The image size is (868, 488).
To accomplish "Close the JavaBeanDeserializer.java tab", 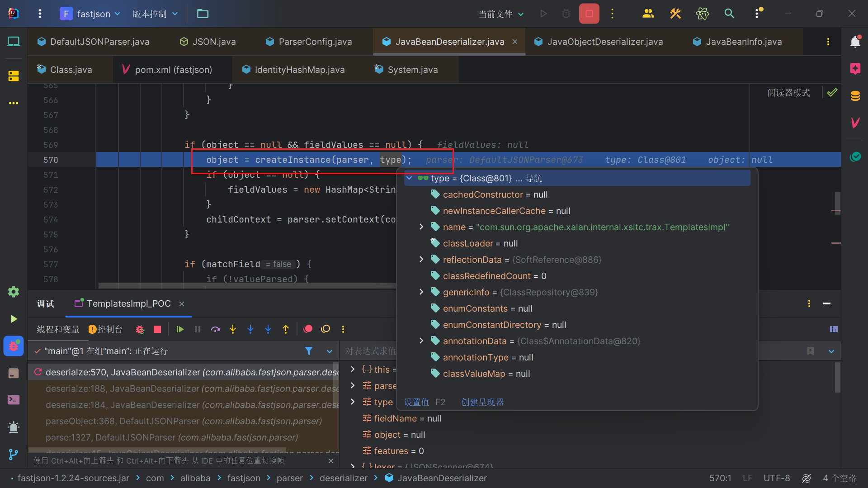I will 515,42.
